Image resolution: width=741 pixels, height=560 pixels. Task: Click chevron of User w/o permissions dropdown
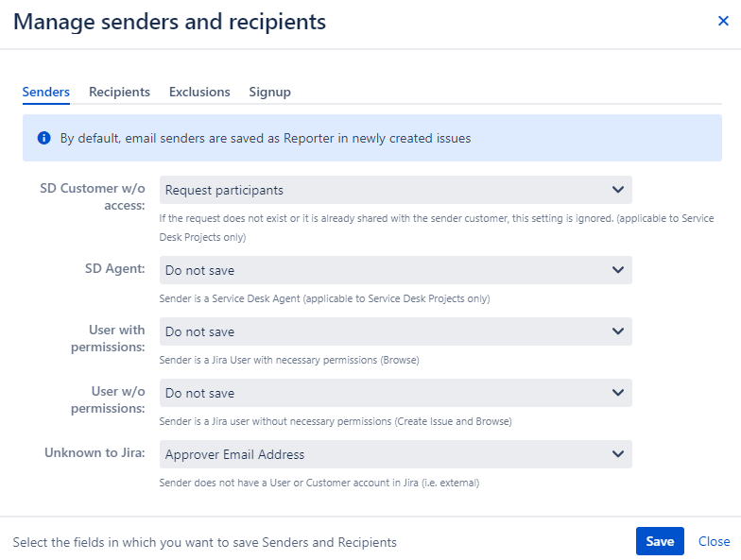[x=618, y=393]
